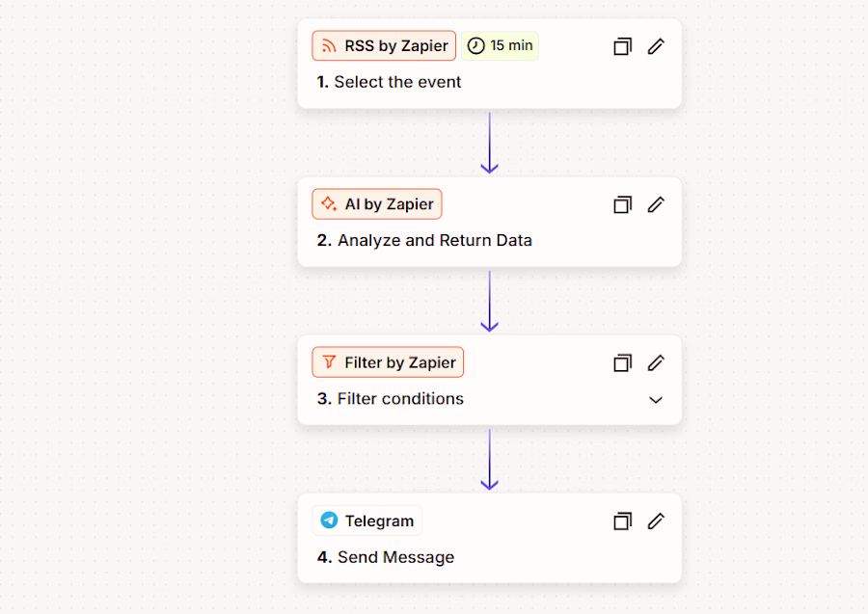Edit the Filter by Zapier step
868x614 pixels.
coord(656,363)
